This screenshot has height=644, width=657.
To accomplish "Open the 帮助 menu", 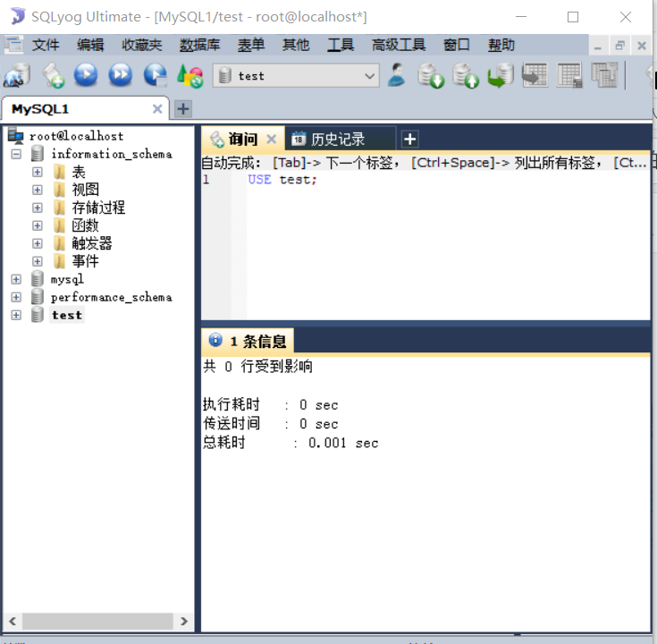I will click(501, 45).
